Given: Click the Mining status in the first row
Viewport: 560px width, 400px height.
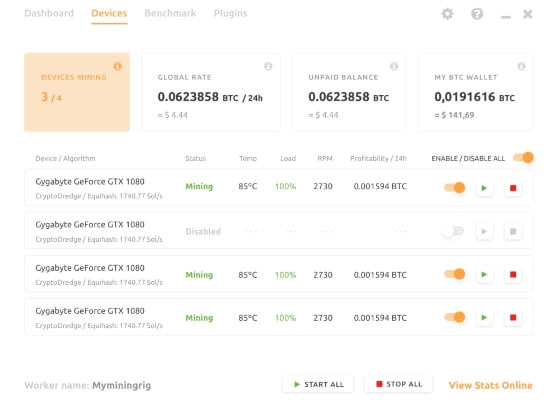Looking at the screenshot, I should (199, 186).
